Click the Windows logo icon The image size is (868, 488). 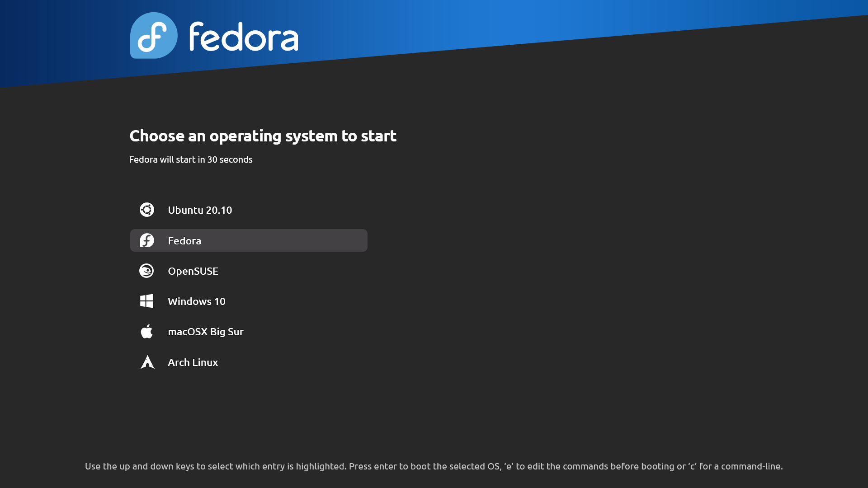146,301
